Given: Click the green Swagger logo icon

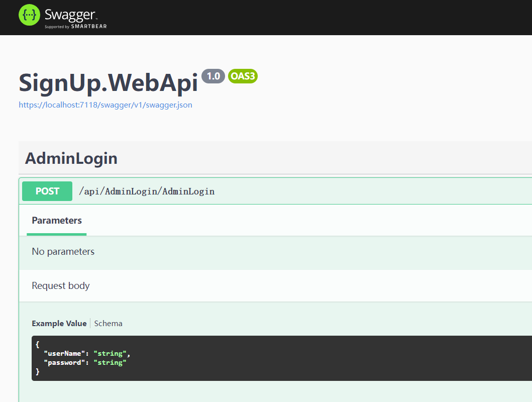Looking at the screenshot, I should [29, 15].
